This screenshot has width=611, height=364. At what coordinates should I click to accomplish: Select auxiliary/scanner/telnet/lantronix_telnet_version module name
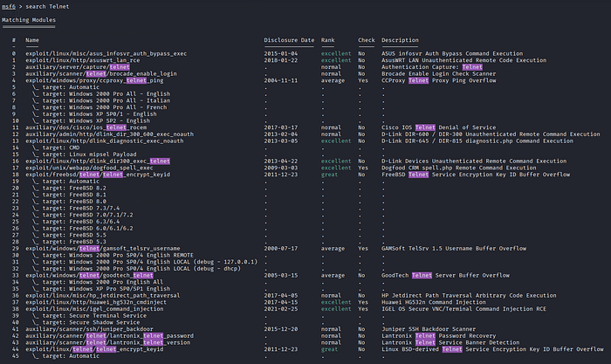[108, 342]
